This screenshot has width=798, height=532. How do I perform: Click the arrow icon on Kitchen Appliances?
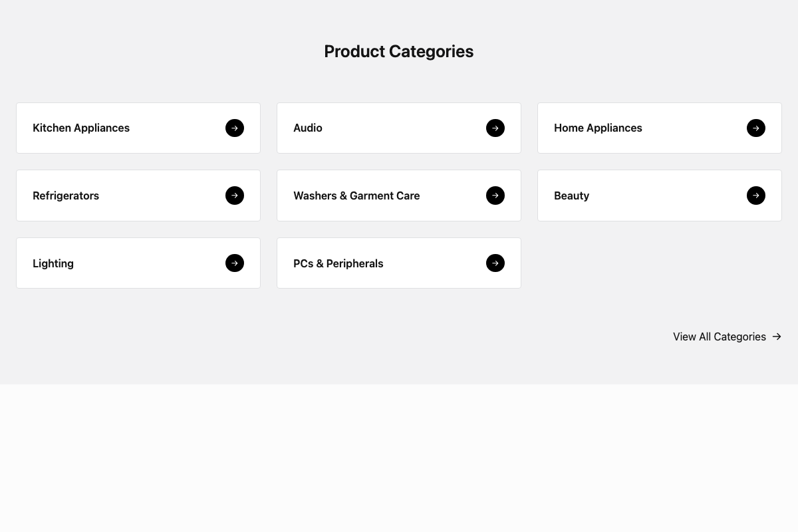tap(235, 128)
